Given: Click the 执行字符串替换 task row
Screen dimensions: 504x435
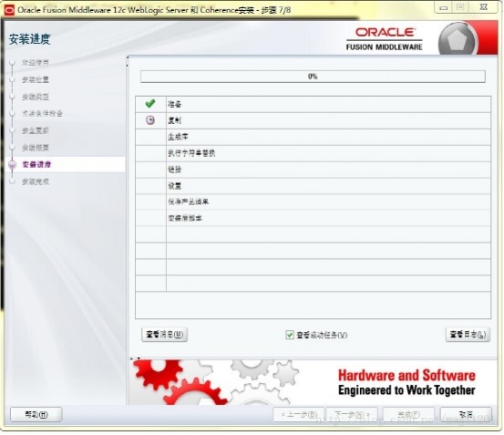Looking at the screenshot, I should pyautogui.click(x=314, y=153).
